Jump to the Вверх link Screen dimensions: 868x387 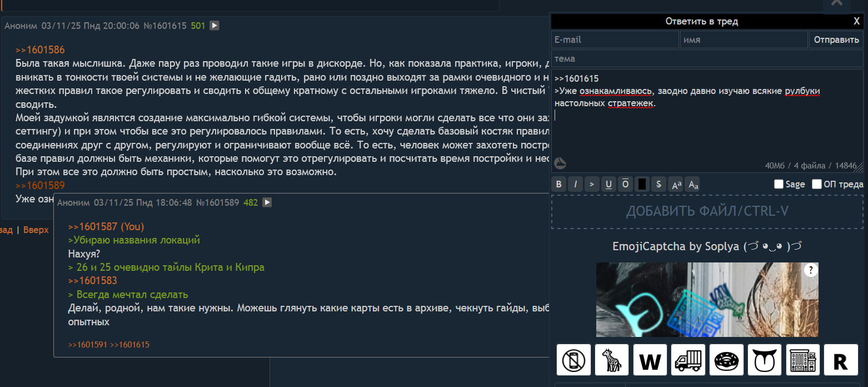pos(36,230)
